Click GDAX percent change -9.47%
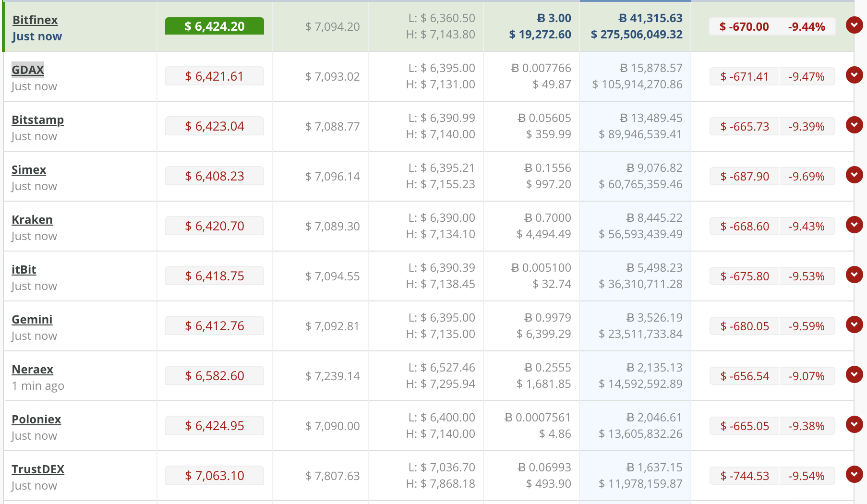The height and width of the screenshot is (504, 867). (x=807, y=77)
